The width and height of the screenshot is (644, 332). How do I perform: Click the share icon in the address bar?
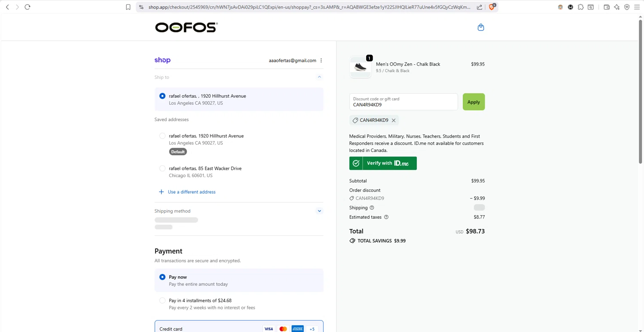480,7
